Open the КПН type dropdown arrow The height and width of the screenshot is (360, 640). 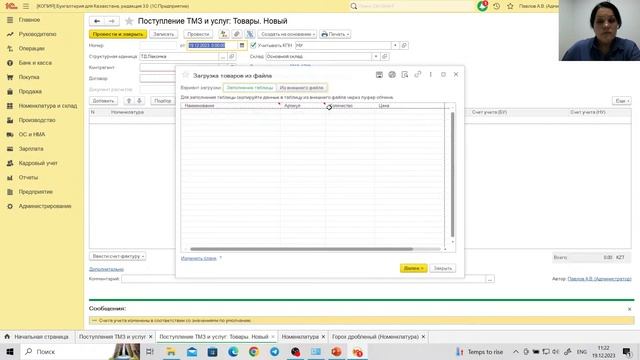[x=395, y=45]
